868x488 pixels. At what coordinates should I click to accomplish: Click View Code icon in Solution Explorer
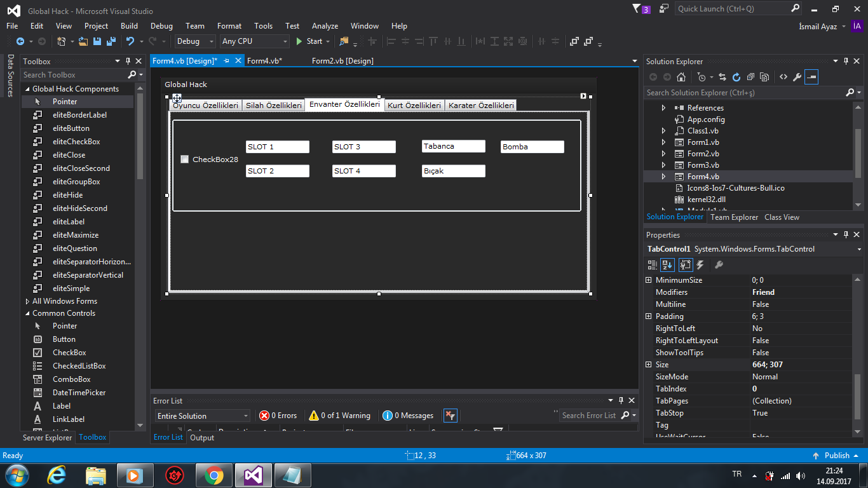coord(783,77)
